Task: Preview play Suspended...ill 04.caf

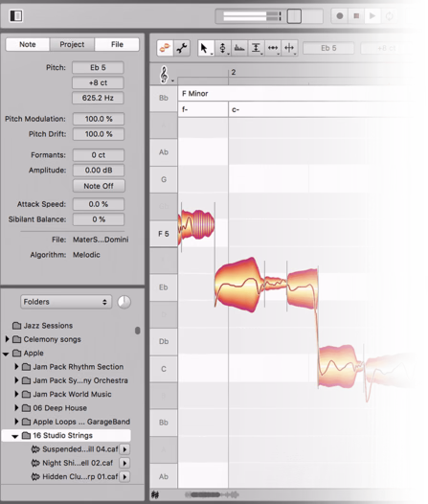Action: click(x=124, y=449)
